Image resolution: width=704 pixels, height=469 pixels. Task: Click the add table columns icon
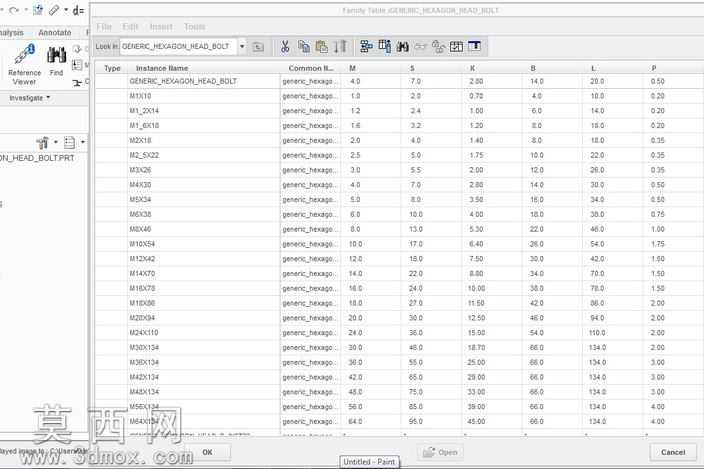[x=384, y=47]
